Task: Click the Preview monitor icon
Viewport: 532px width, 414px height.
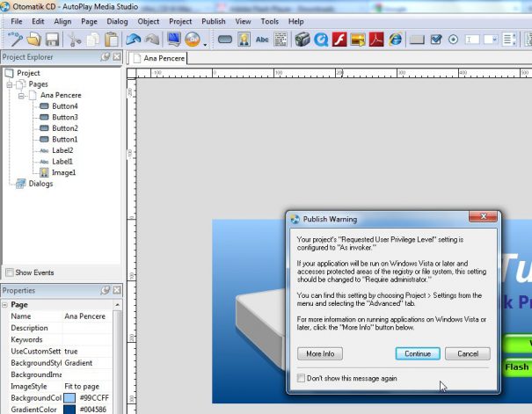Action: pyautogui.click(x=174, y=40)
